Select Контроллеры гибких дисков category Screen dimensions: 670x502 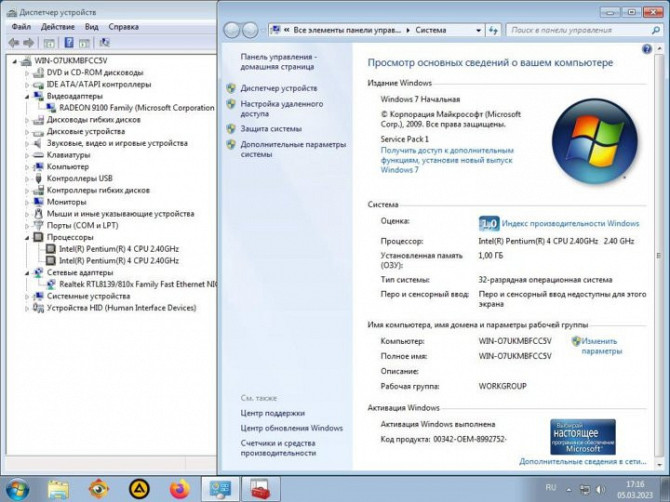click(98, 190)
